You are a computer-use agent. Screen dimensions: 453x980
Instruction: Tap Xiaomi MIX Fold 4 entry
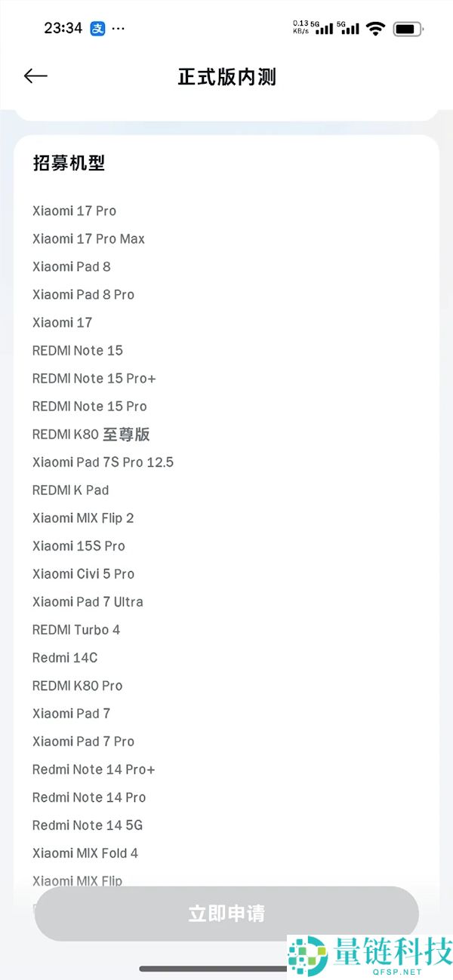click(85, 853)
